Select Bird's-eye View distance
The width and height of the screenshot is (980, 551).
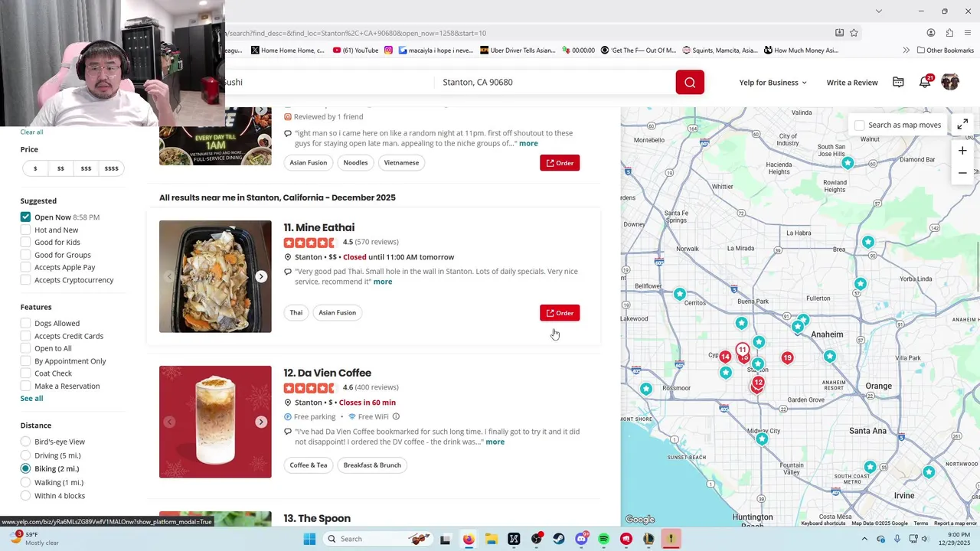pyautogui.click(x=25, y=442)
